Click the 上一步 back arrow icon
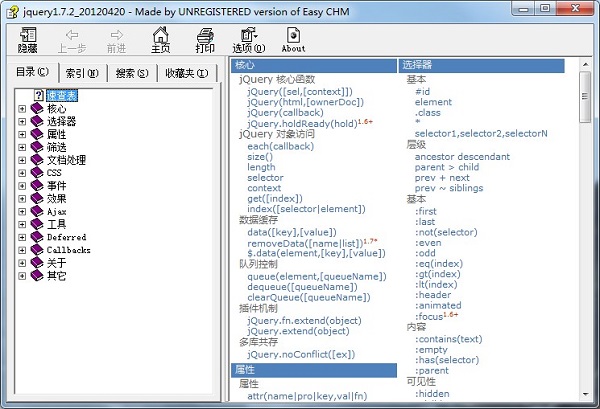The height and width of the screenshot is (409, 600). pyautogui.click(x=72, y=35)
